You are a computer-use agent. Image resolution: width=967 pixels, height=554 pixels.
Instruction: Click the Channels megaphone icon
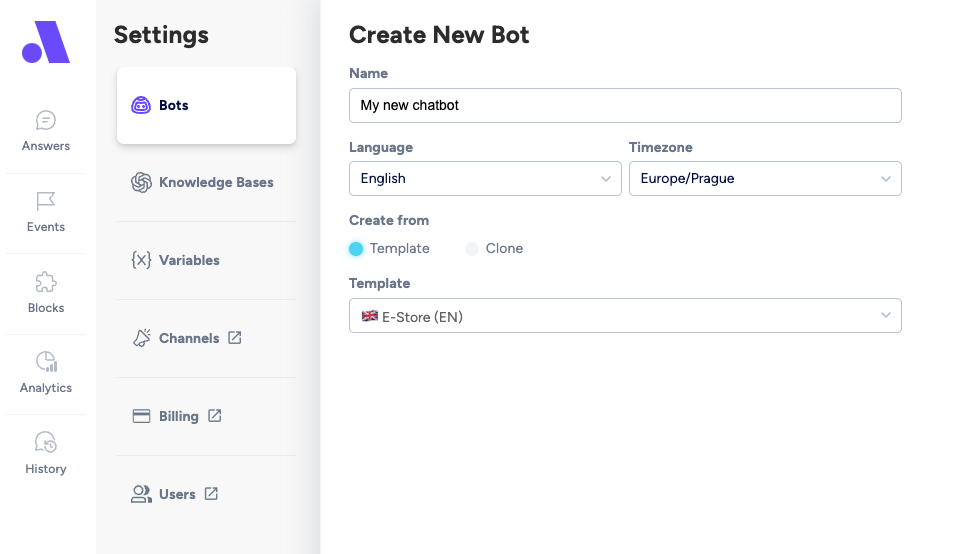tap(141, 338)
